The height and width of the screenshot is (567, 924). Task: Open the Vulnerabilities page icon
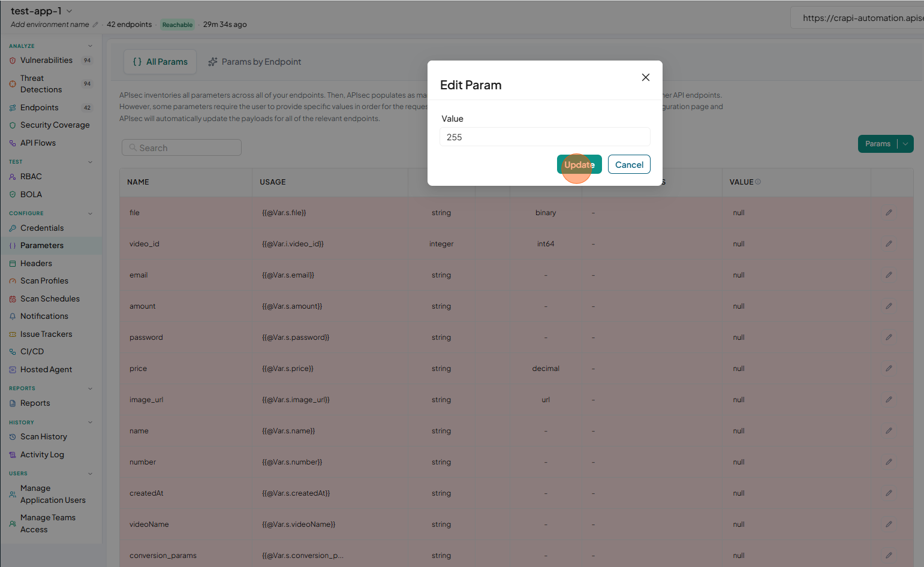(x=13, y=61)
